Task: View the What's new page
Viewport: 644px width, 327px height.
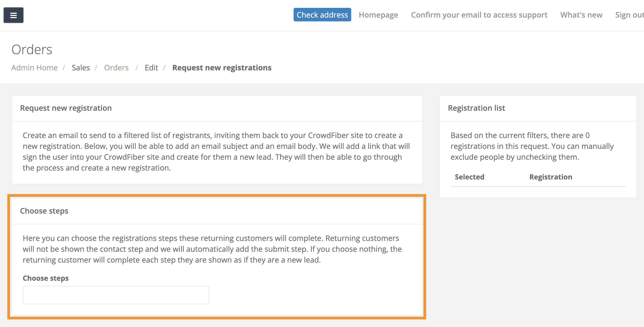Action: click(x=581, y=15)
